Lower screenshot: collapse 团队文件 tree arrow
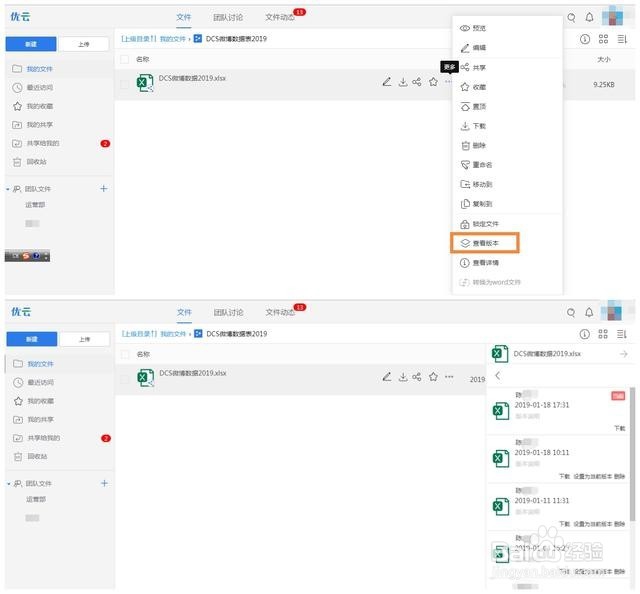The image size is (640, 594). tap(8, 484)
